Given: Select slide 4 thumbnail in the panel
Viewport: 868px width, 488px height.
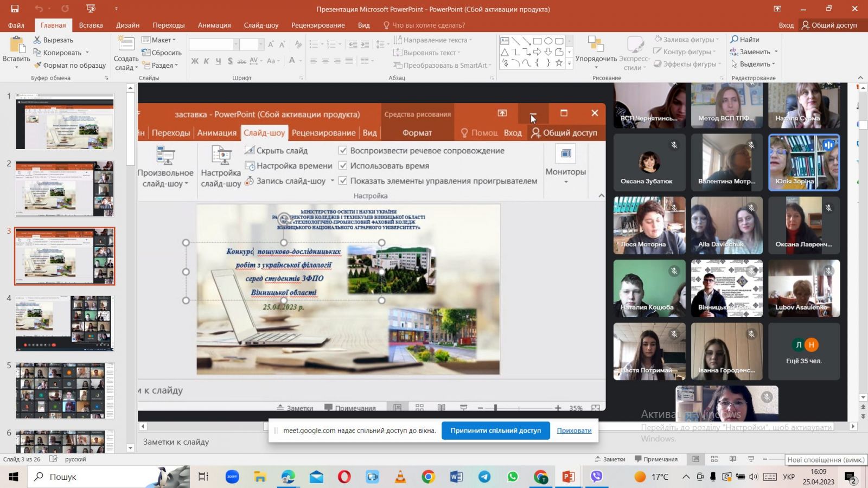Looking at the screenshot, I should (x=65, y=323).
